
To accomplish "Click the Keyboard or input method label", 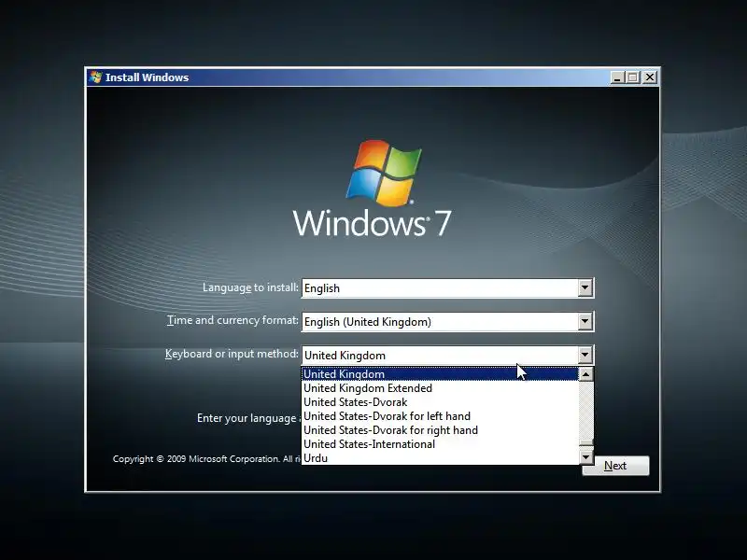I will pos(232,354).
